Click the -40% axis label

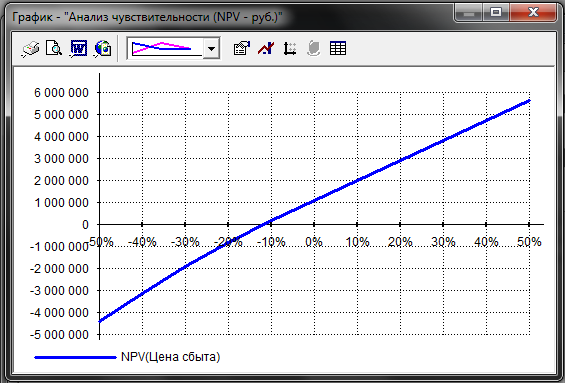pos(142,241)
